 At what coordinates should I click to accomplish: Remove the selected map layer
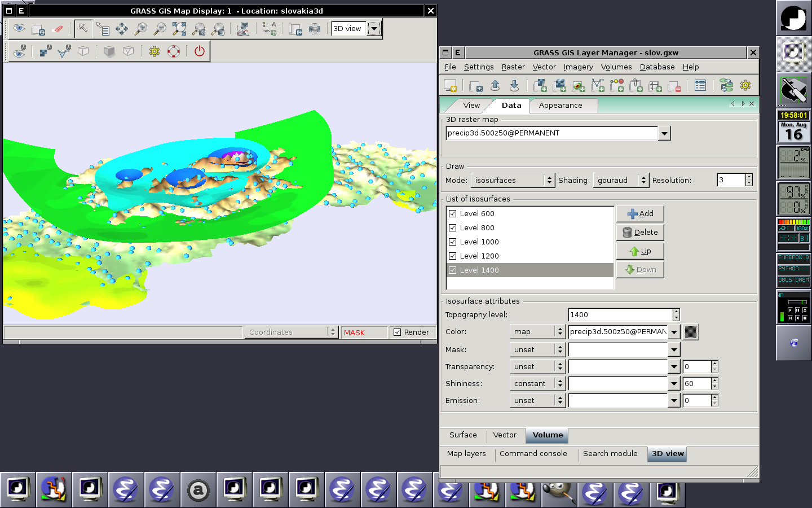pyautogui.click(x=675, y=85)
